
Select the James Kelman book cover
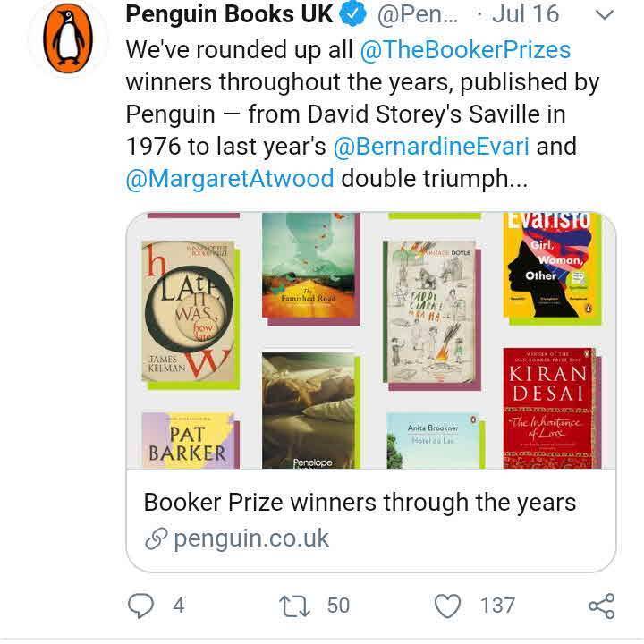pyautogui.click(x=191, y=318)
